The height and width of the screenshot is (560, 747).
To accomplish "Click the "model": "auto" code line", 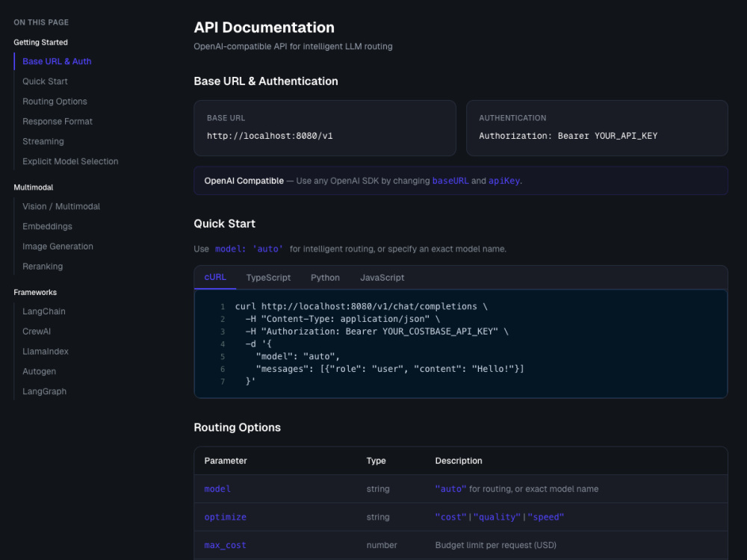I will tap(298, 356).
